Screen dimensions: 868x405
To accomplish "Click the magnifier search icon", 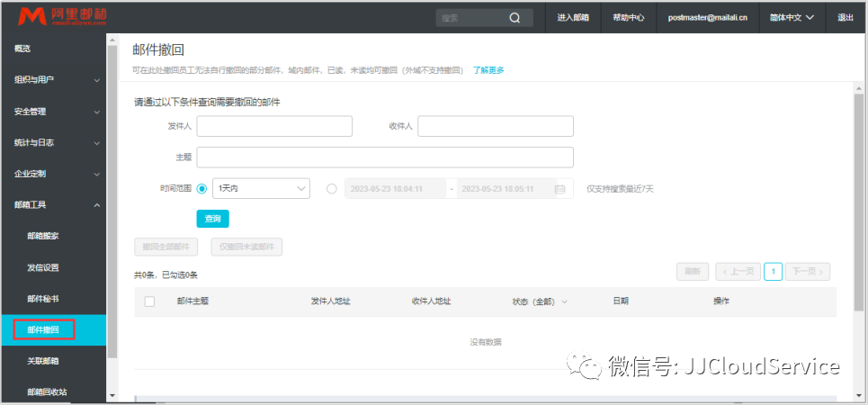I will click(515, 18).
